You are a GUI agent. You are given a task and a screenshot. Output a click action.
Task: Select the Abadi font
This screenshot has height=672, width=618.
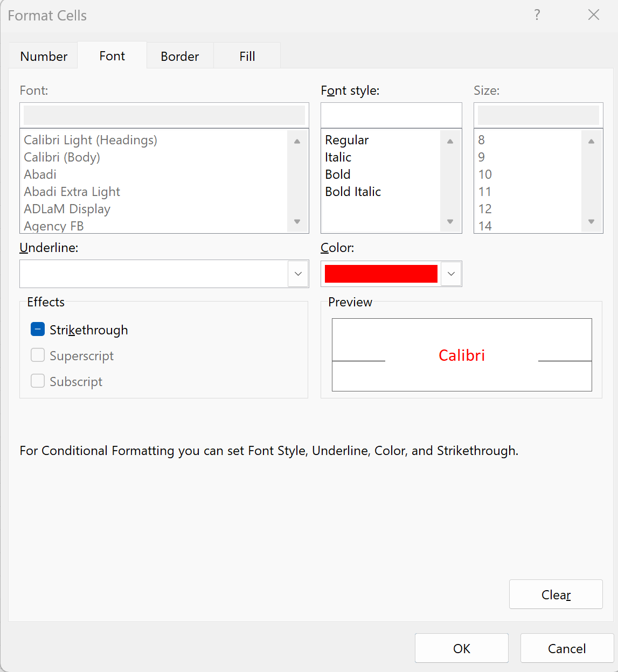40,174
